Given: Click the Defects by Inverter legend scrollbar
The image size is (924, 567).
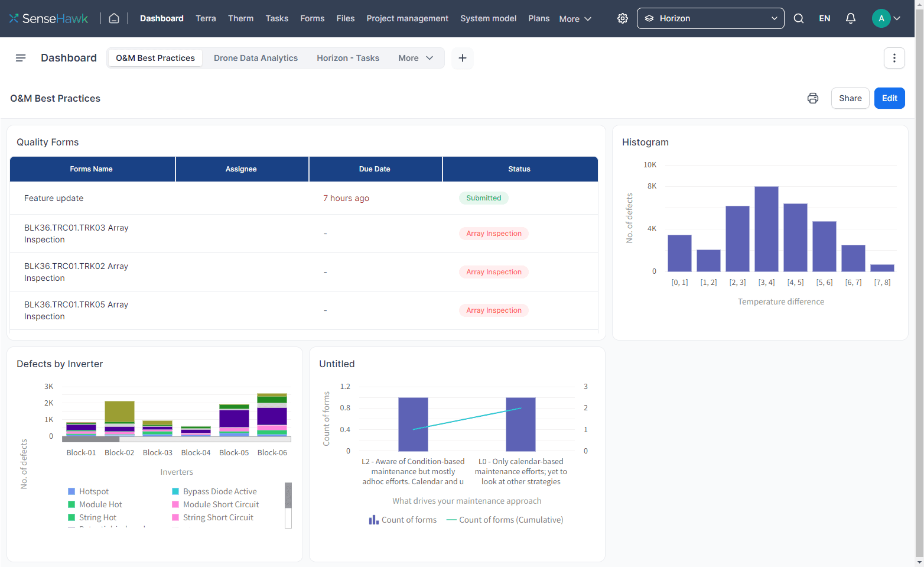Looking at the screenshot, I should pyautogui.click(x=288, y=505).
